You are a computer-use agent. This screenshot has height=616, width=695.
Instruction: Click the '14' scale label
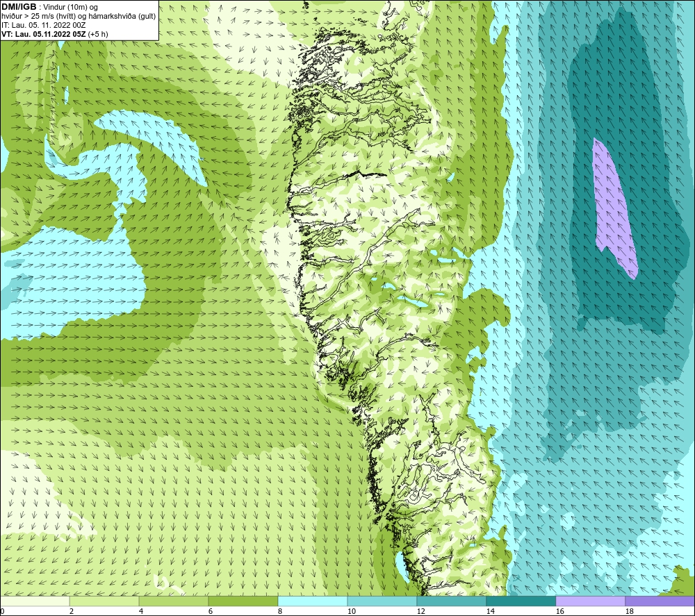490,611
